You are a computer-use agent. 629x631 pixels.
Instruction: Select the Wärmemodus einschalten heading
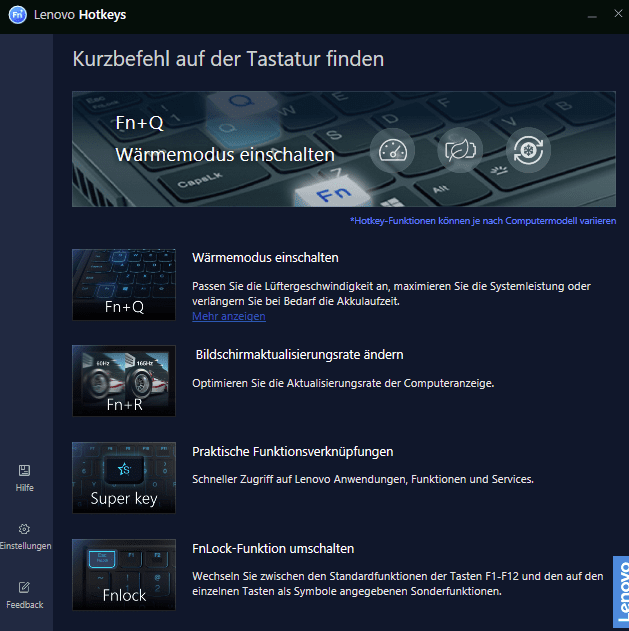[x=265, y=258]
